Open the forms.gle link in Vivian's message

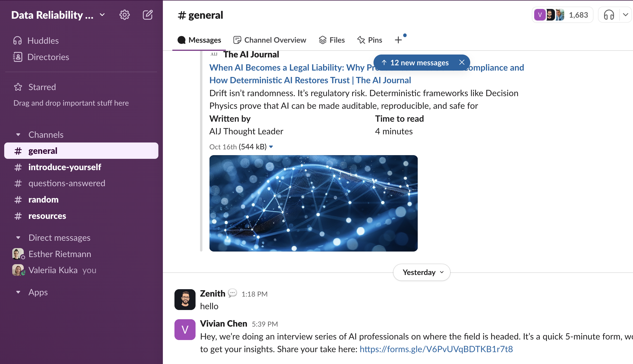tap(436, 349)
